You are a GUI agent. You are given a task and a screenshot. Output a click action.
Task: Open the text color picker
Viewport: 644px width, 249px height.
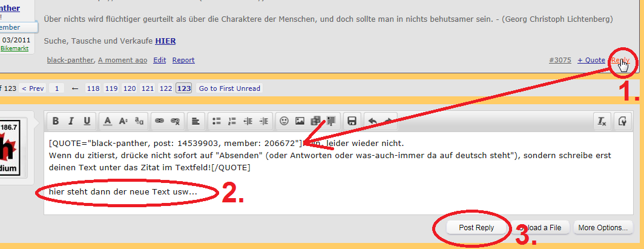108,121
